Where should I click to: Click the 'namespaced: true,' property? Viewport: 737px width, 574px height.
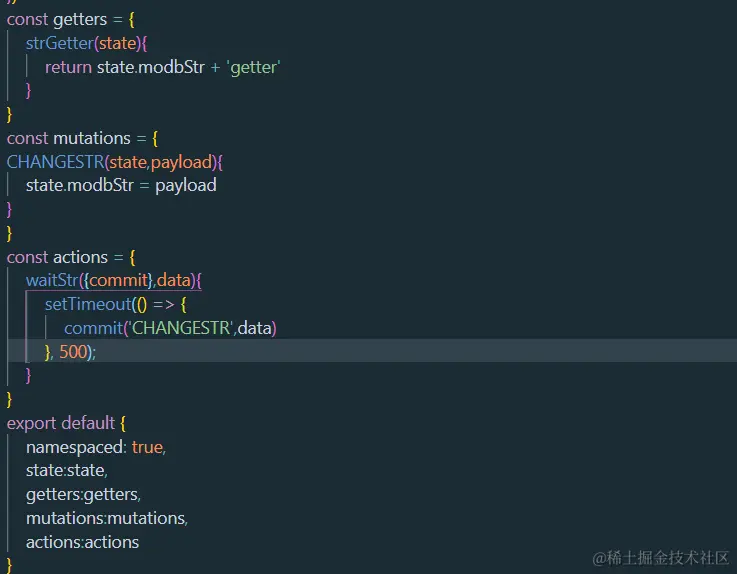click(x=96, y=447)
